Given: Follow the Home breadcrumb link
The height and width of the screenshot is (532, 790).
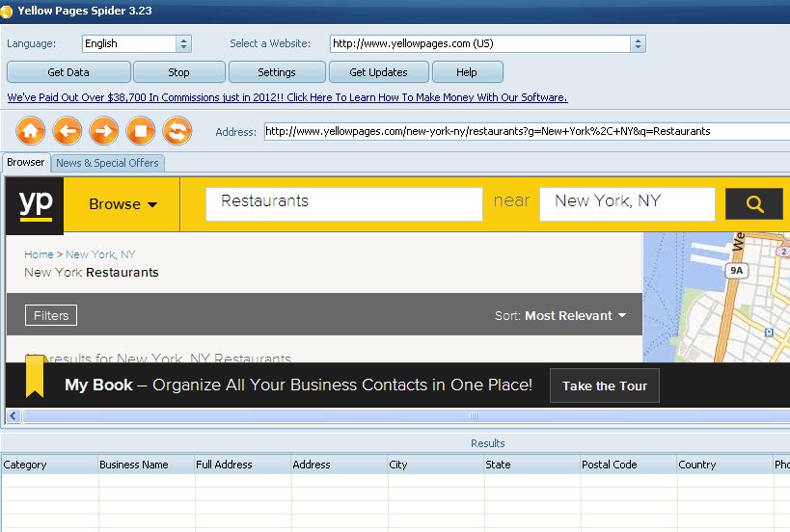Looking at the screenshot, I should (39, 254).
